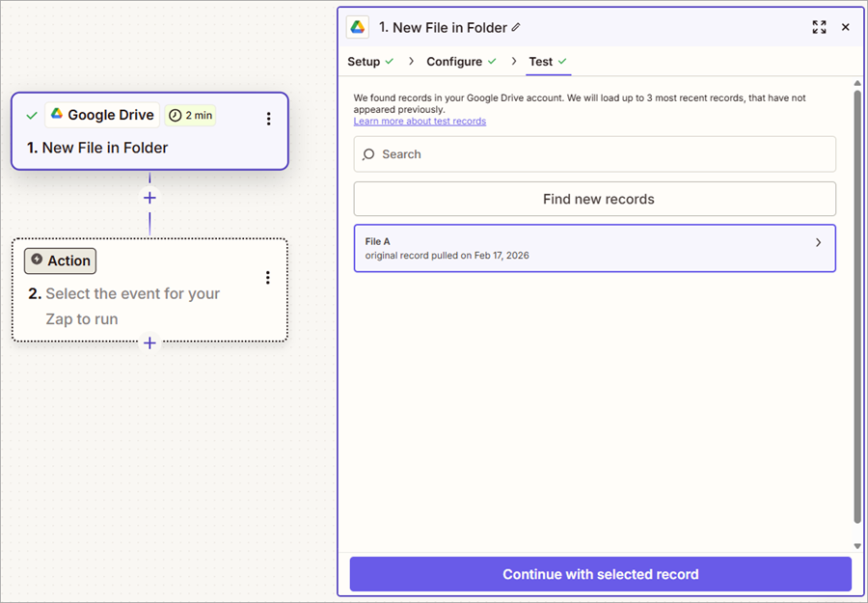The height and width of the screenshot is (603, 868).
Task: Click the Google Drive icon in panel header
Action: click(x=358, y=27)
